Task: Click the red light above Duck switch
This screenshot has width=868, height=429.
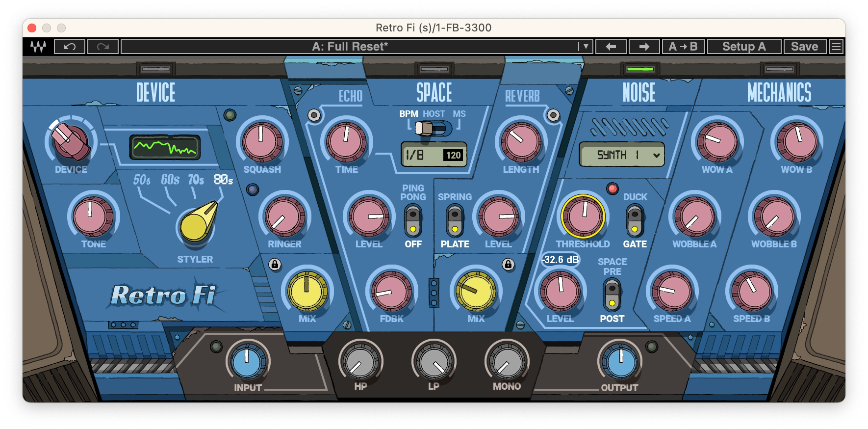Action: click(613, 188)
